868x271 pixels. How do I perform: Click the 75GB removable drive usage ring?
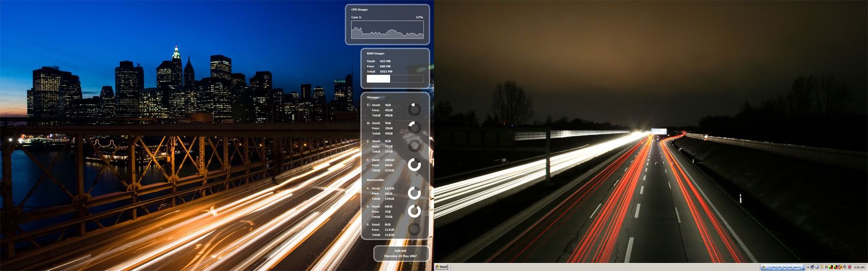tap(414, 211)
